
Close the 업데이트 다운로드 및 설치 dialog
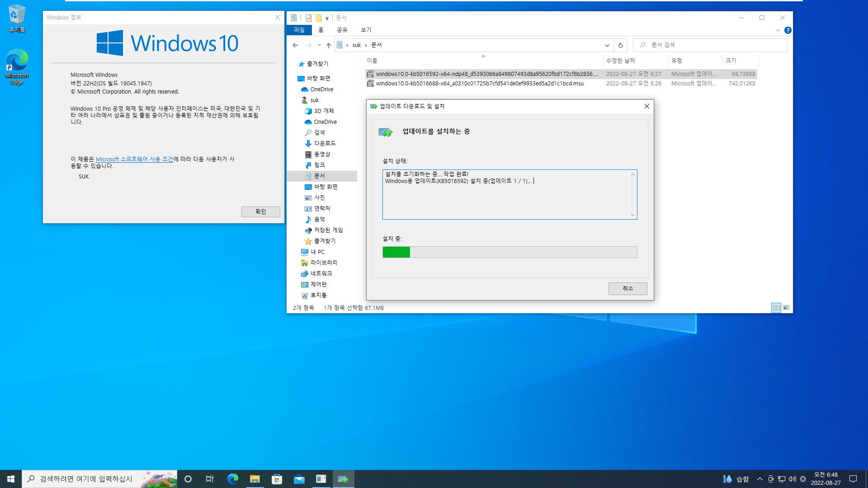coord(646,106)
